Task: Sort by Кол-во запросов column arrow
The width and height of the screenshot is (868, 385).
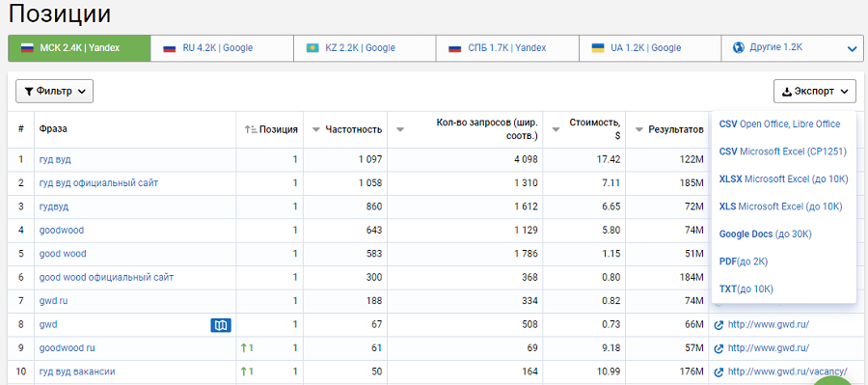Action: point(401,130)
